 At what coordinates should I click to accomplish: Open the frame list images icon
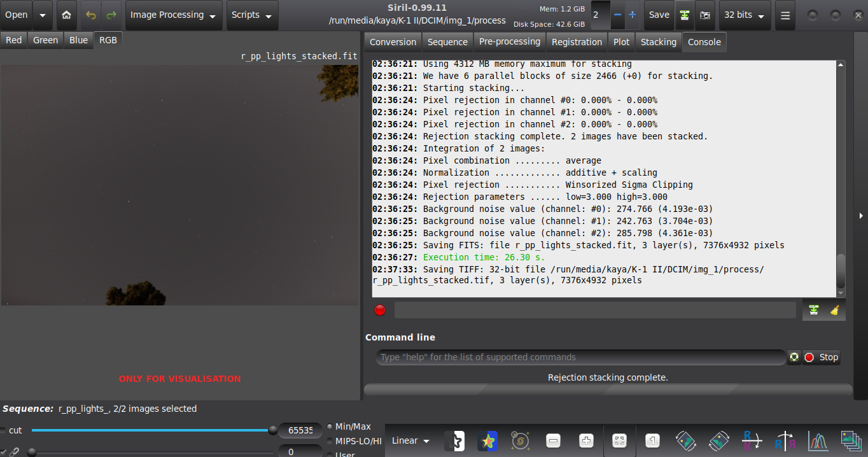pyautogui.click(x=850, y=440)
